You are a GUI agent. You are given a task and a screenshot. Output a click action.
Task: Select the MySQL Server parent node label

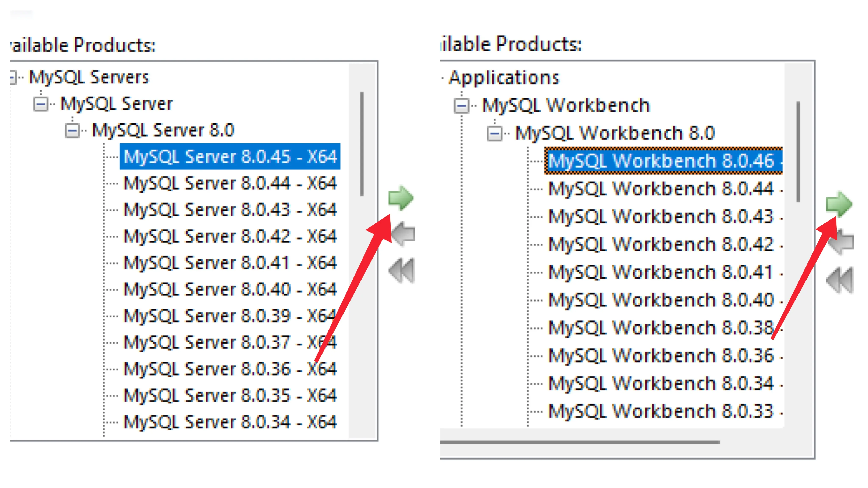tap(117, 104)
